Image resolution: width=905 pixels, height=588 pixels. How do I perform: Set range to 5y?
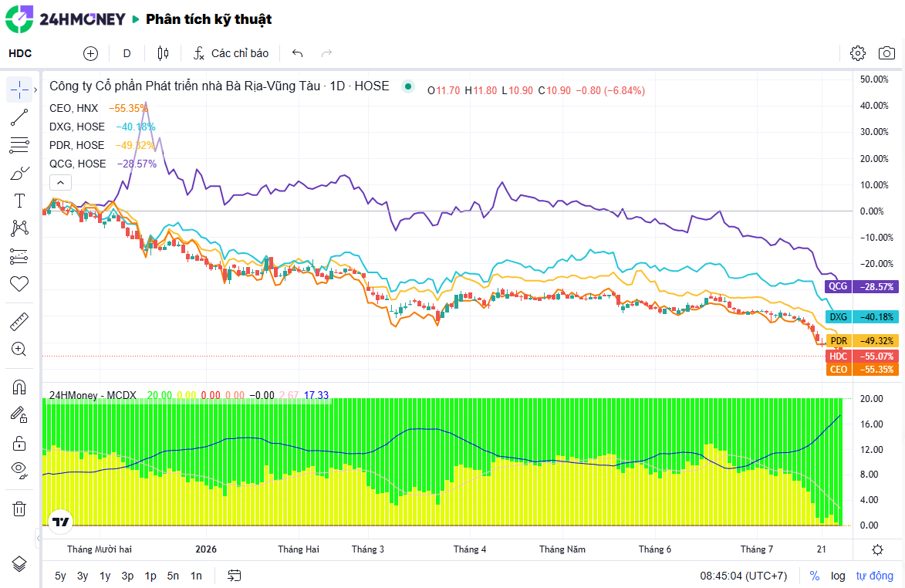[61, 576]
